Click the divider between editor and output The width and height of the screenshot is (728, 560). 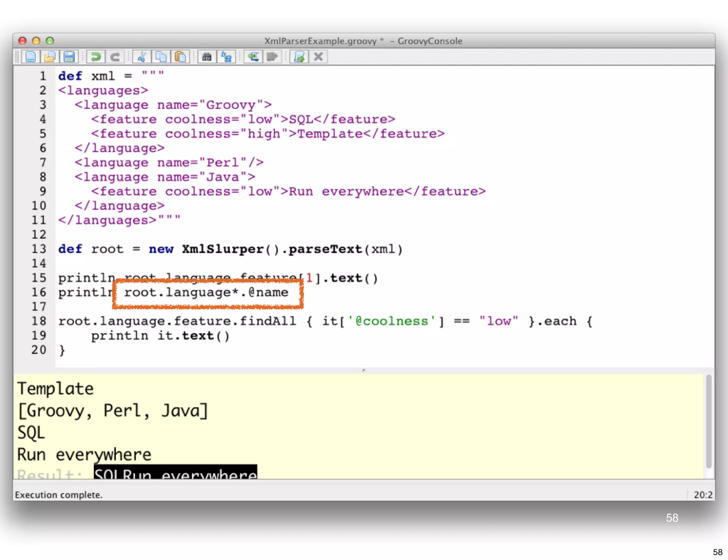[363, 370]
